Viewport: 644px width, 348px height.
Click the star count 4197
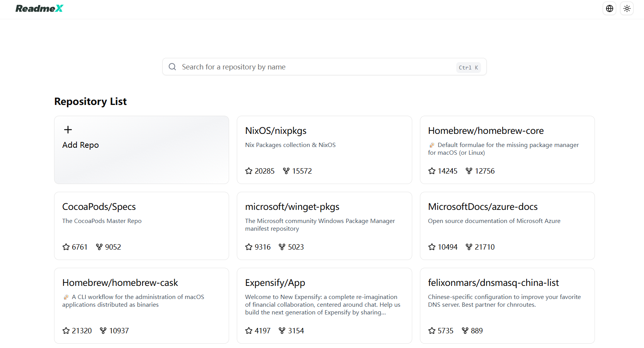click(x=263, y=331)
